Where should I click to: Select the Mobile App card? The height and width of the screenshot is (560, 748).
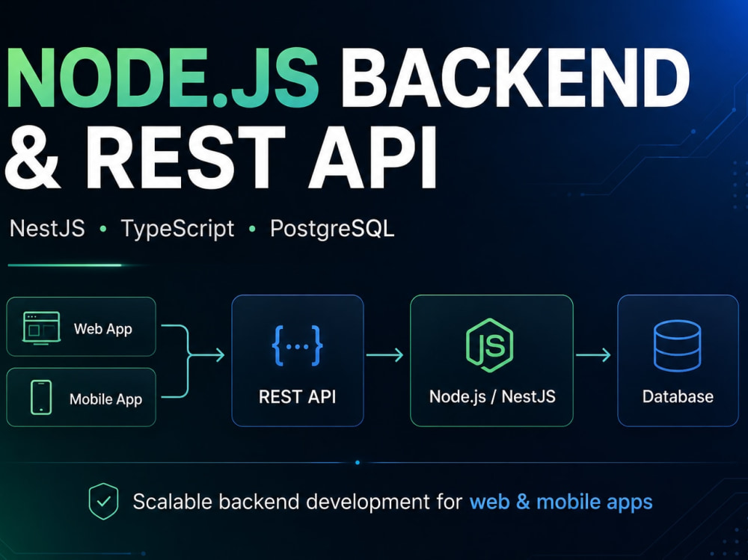pyautogui.click(x=81, y=397)
